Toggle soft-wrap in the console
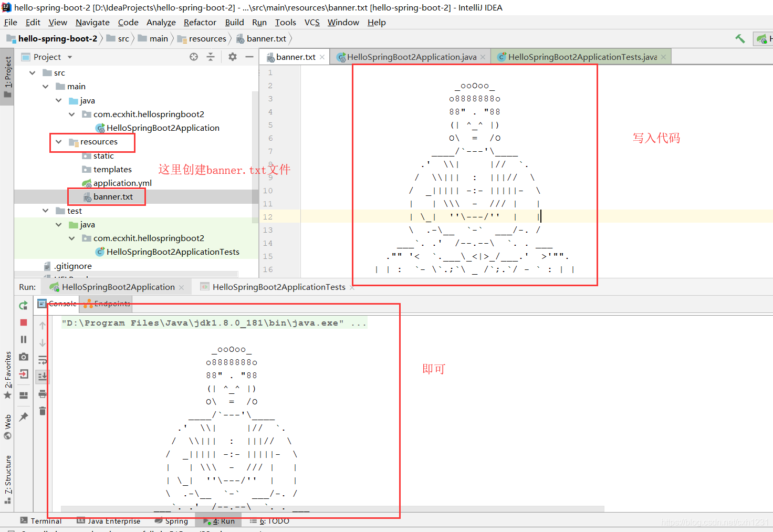 (x=43, y=360)
